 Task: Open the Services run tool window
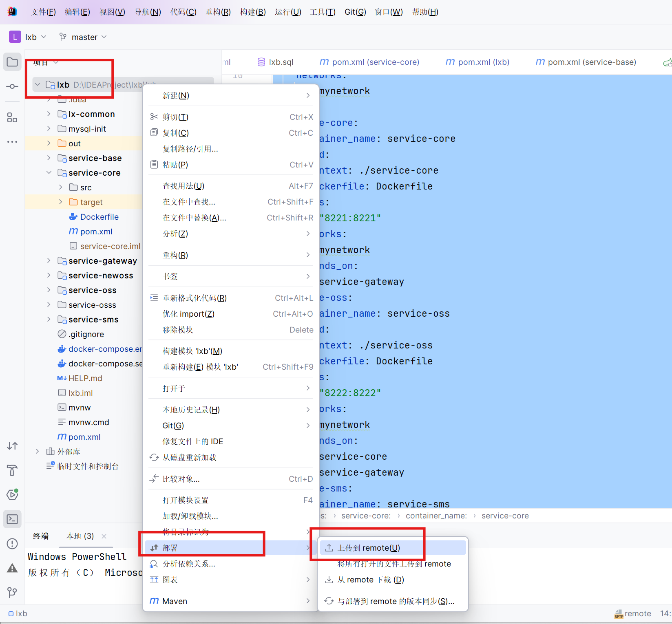(x=12, y=494)
